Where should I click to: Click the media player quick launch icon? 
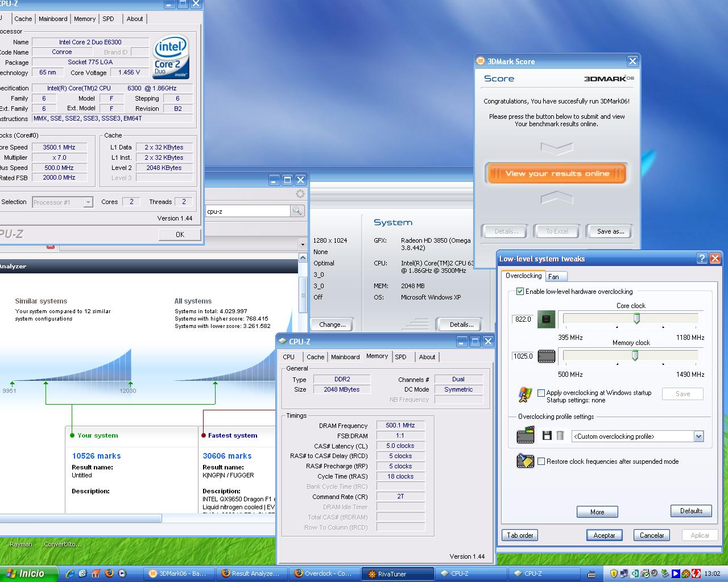point(122,573)
